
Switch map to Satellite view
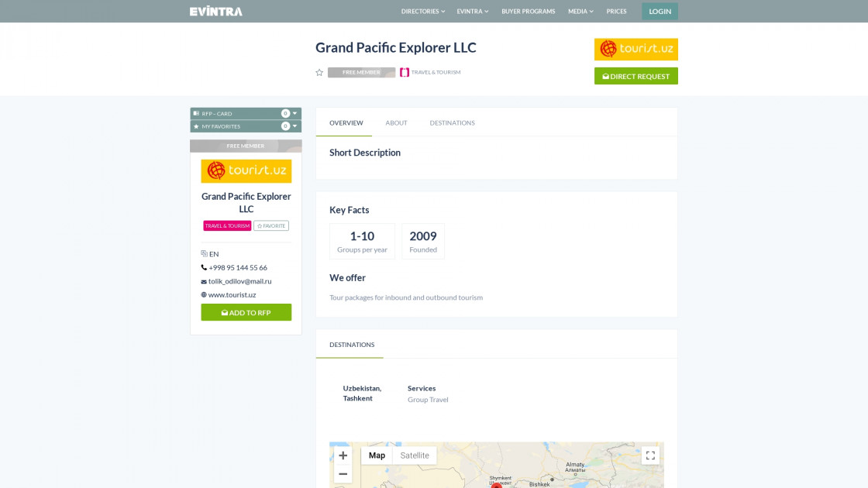click(x=415, y=455)
